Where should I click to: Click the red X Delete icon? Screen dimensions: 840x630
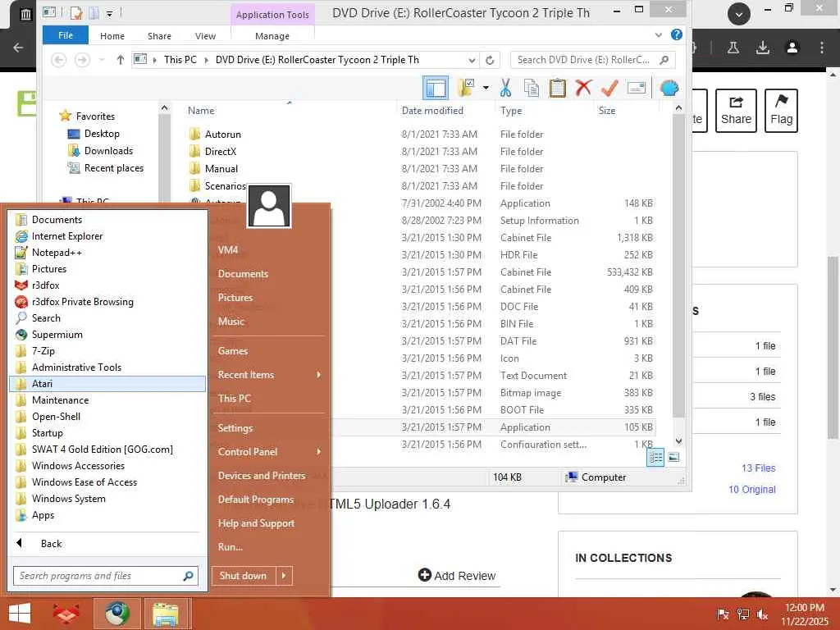[583, 88]
